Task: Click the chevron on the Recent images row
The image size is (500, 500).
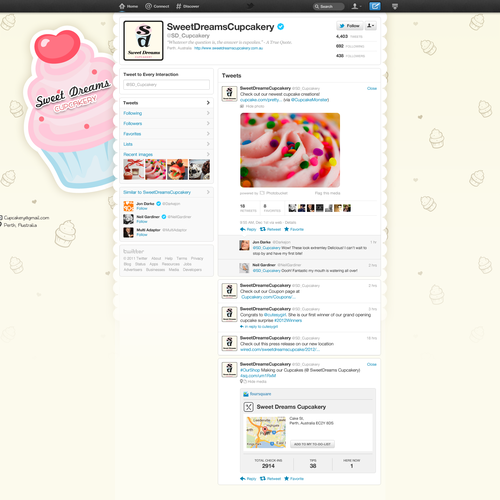Action: coord(208,154)
